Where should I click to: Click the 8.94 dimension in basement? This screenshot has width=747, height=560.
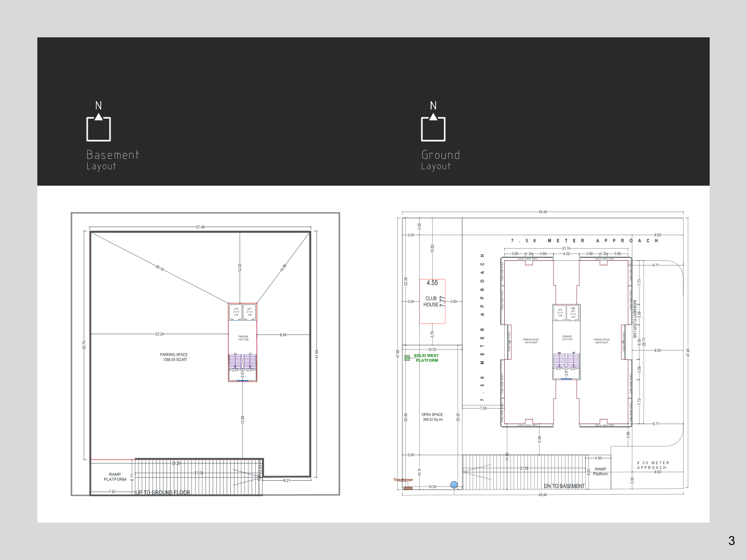pyautogui.click(x=283, y=335)
